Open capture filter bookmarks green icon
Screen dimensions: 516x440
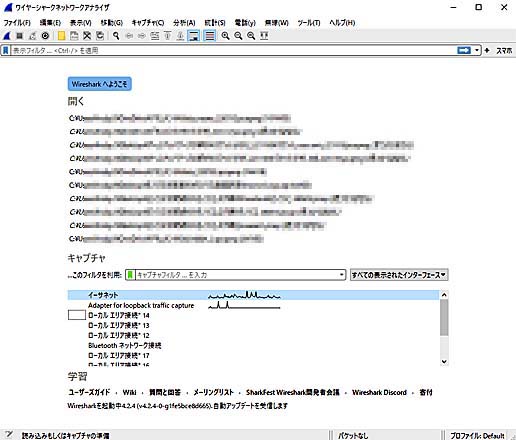[x=130, y=275]
